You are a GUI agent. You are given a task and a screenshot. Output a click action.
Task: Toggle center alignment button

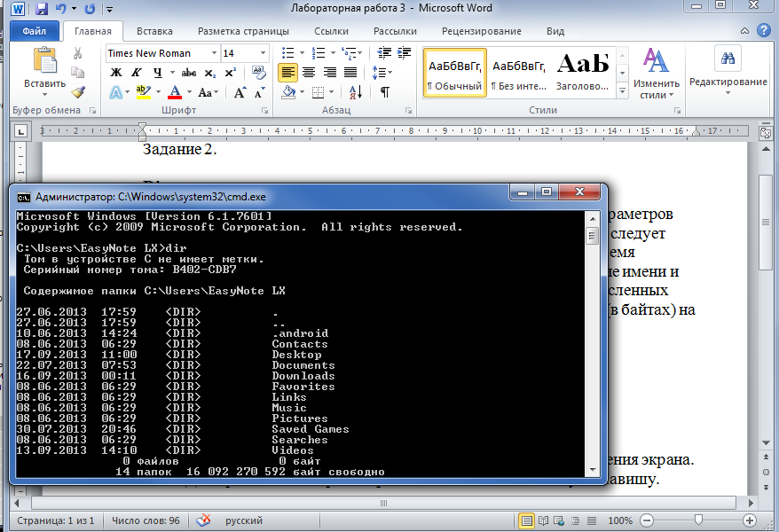click(309, 73)
